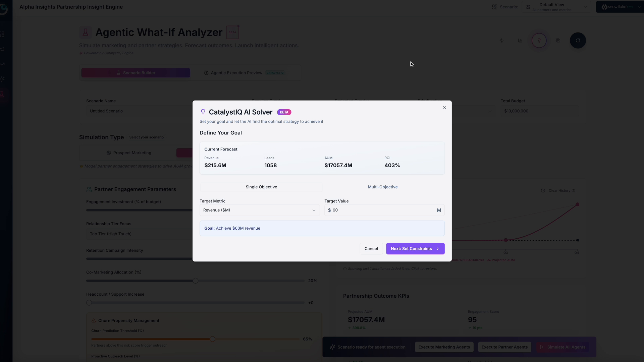Click the circled lightbulb AI Solver icon
644x362 pixels.
coord(539,40)
